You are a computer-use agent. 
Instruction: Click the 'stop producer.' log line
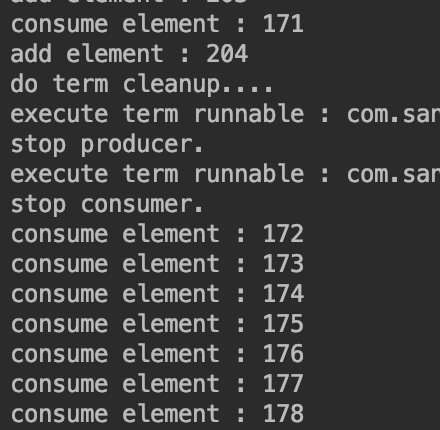[x=107, y=145]
